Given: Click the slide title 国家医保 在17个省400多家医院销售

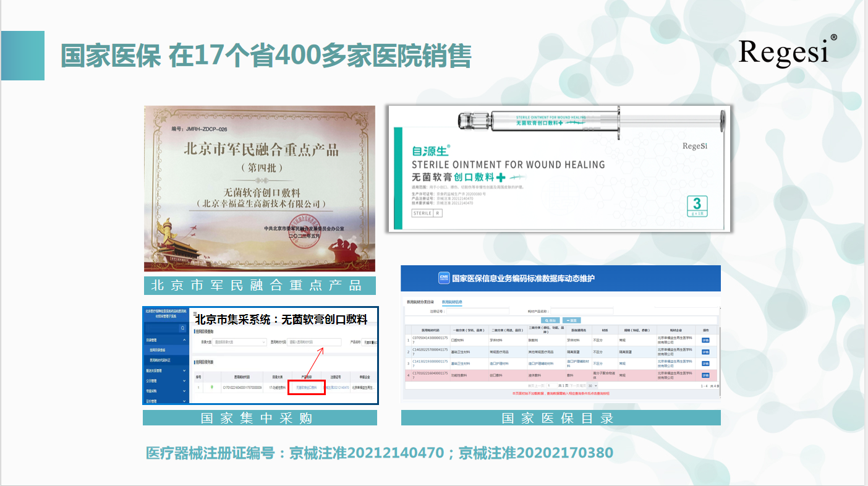Looking at the screenshot, I should (x=266, y=56).
